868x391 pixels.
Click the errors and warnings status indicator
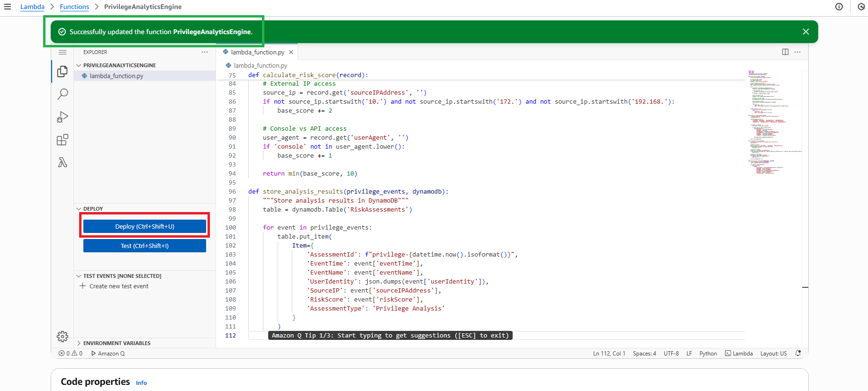tap(71, 354)
